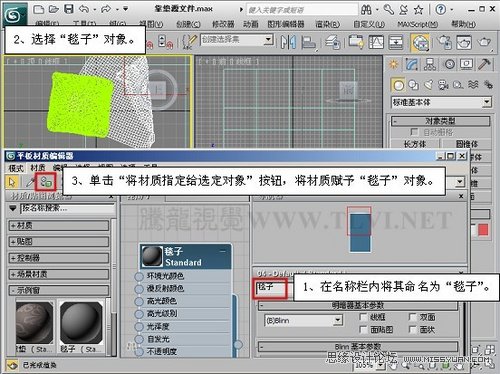Open the 自定义(U) menu

[x=369, y=24]
